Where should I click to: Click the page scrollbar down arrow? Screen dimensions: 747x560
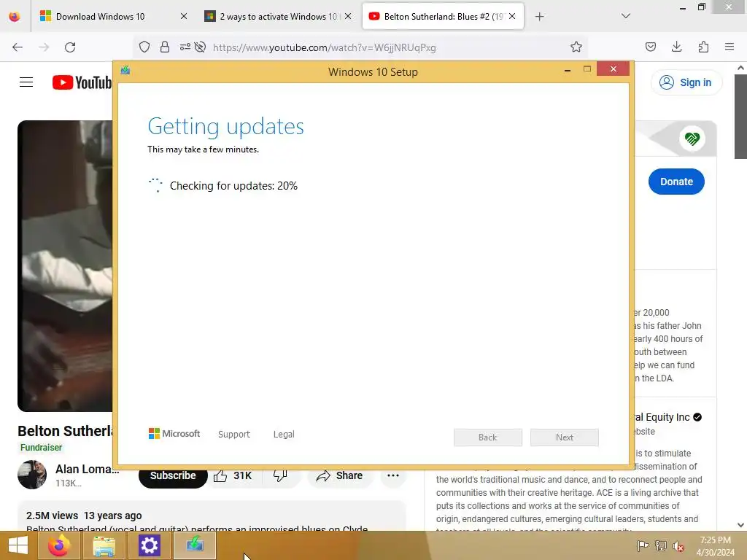(740, 525)
